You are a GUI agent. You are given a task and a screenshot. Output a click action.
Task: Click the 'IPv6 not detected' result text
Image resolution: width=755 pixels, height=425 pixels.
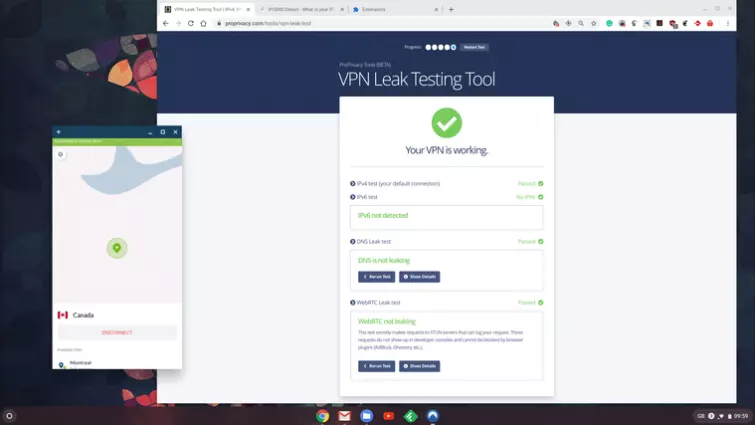click(383, 216)
